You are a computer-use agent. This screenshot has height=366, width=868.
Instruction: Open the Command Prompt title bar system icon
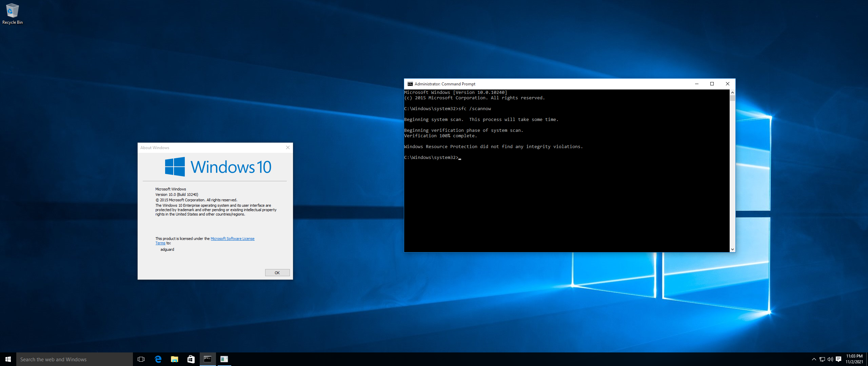coord(410,84)
